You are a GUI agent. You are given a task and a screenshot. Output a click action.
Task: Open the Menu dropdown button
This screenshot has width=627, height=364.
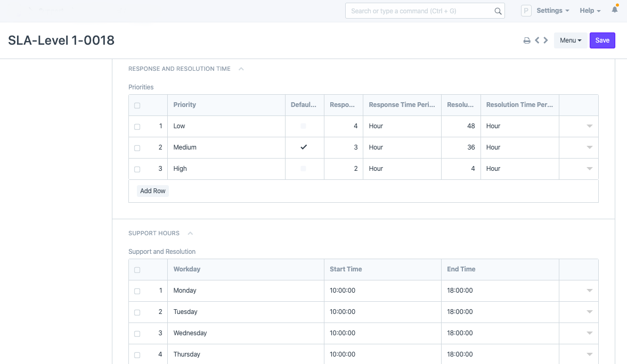(x=570, y=40)
